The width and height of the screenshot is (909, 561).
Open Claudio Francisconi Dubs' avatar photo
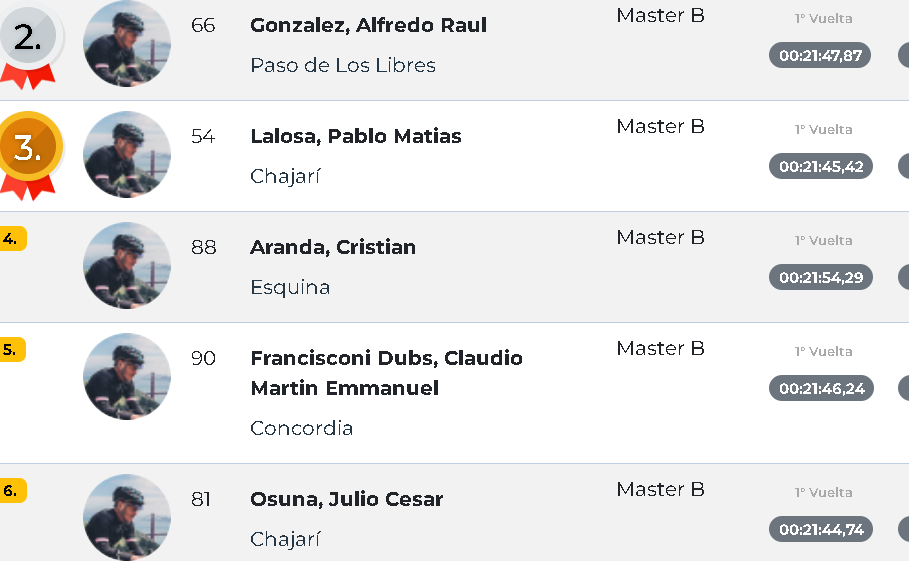click(126, 377)
